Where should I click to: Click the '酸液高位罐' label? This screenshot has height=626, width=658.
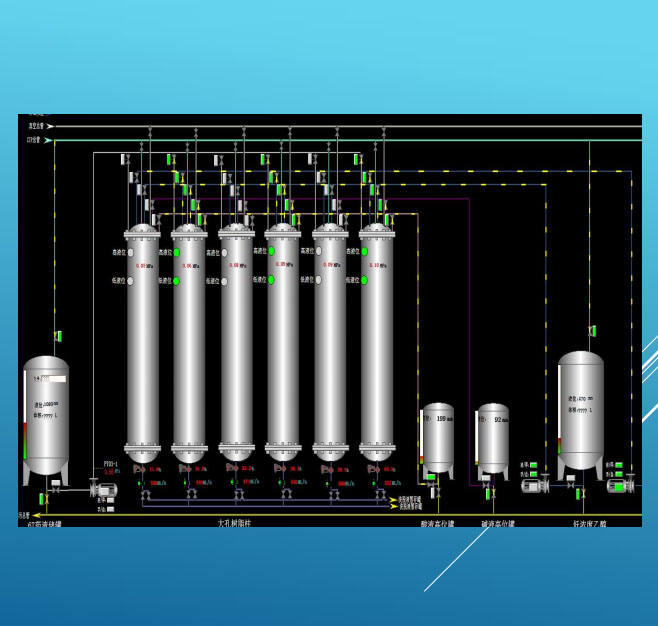(437, 524)
